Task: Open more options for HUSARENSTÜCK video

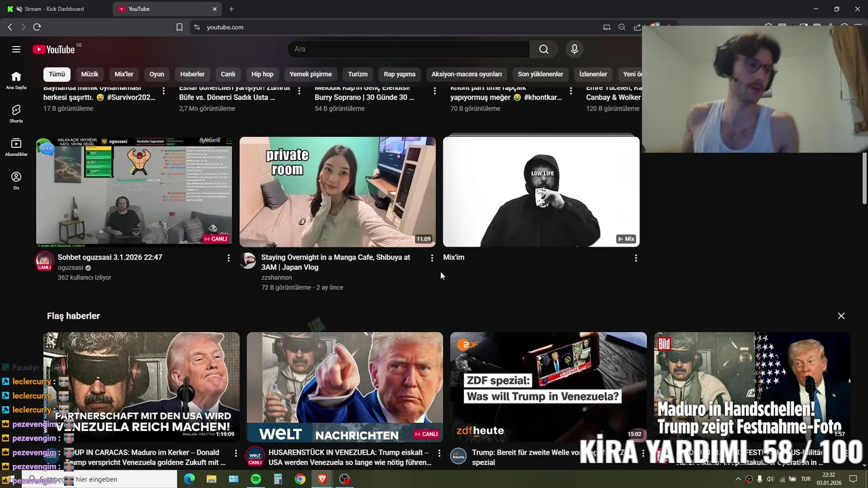Action: click(x=439, y=453)
